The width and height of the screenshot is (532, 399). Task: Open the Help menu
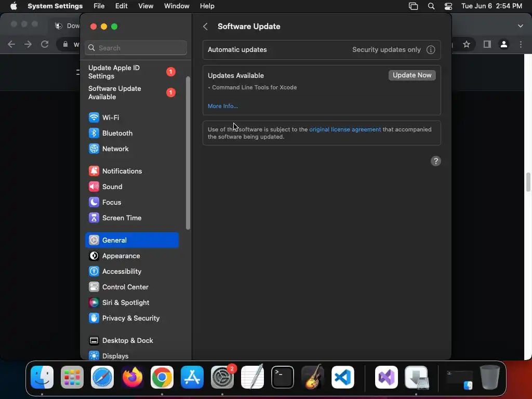[207, 6]
